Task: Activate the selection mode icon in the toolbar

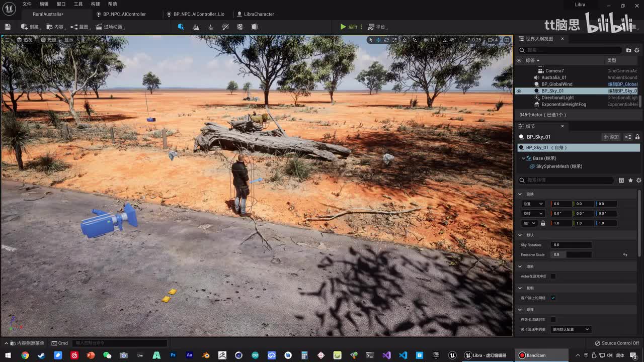Action: [181, 27]
